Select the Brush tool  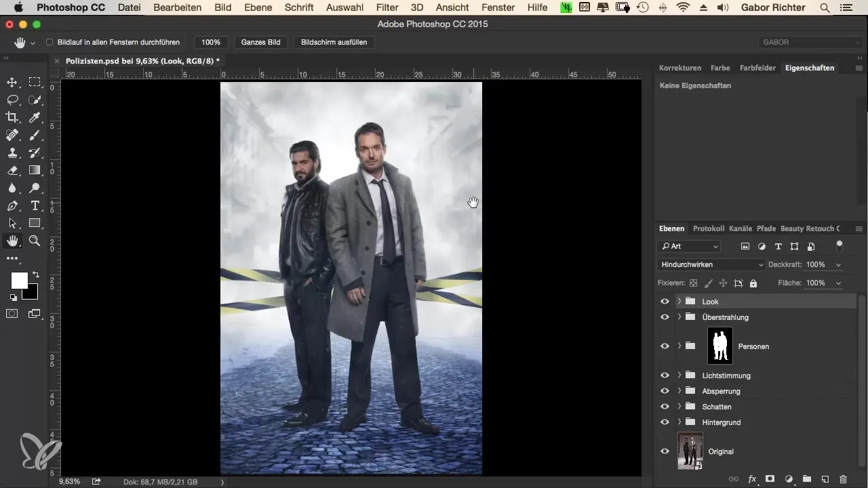point(35,136)
